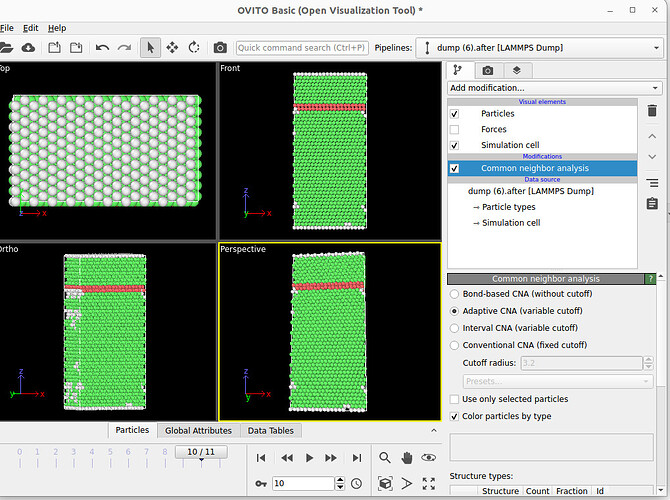Image resolution: width=670 pixels, height=500 pixels.
Task: Jump to the last animation frame
Action: click(x=357, y=458)
